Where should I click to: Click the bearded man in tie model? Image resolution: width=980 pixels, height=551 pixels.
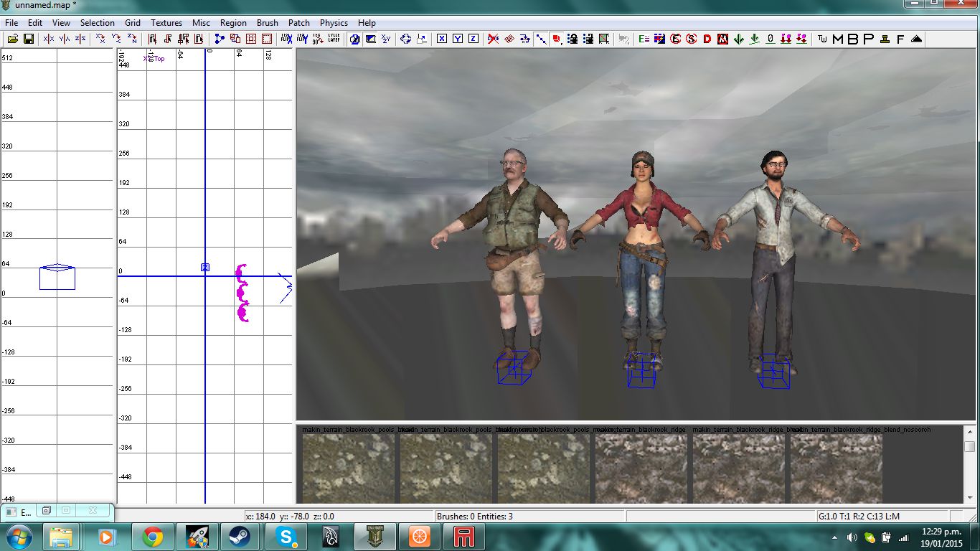pos(775,260)
